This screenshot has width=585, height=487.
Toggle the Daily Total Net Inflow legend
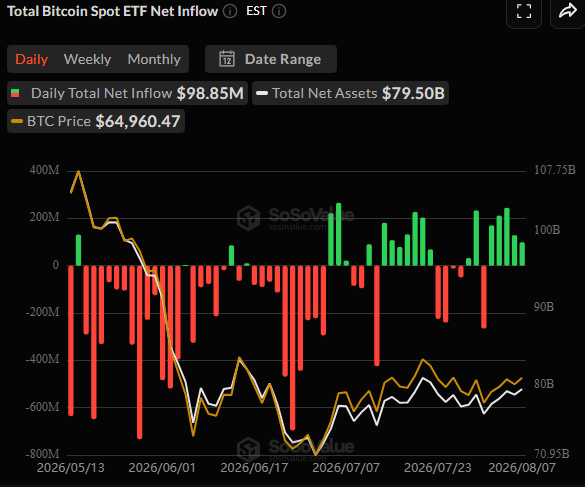click(127, 93)
